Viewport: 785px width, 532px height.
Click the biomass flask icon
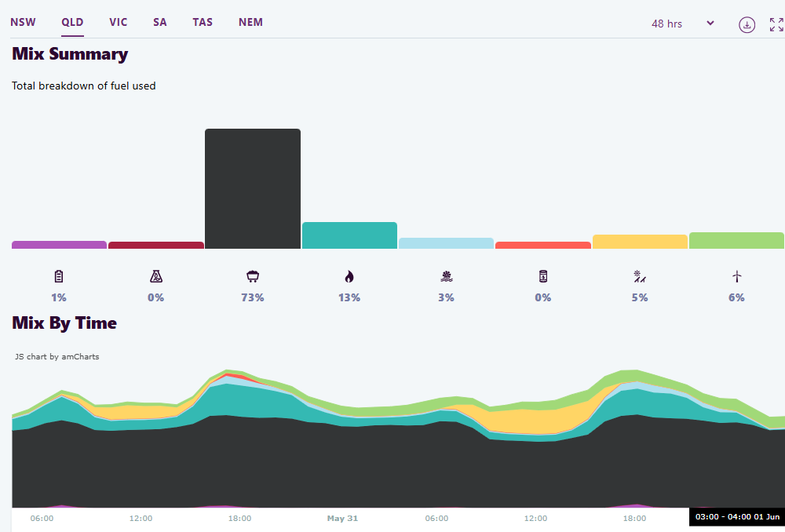[x=155, y=276]
